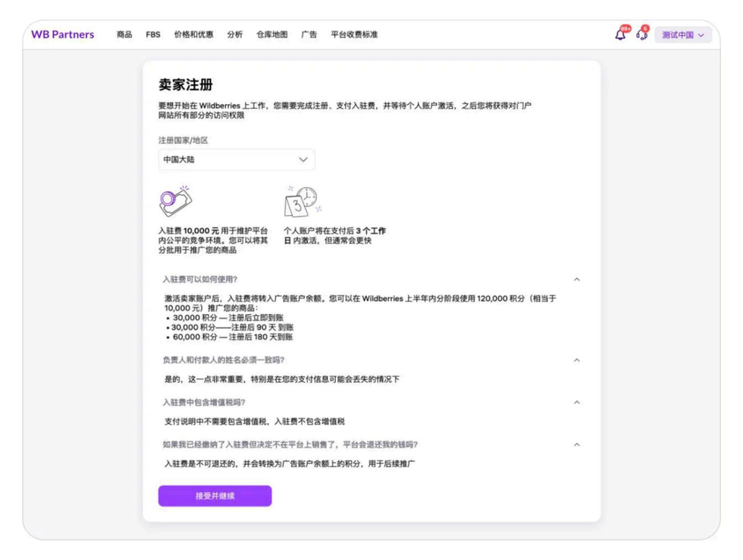Click the coin and banknote illustration

point(175,202)
